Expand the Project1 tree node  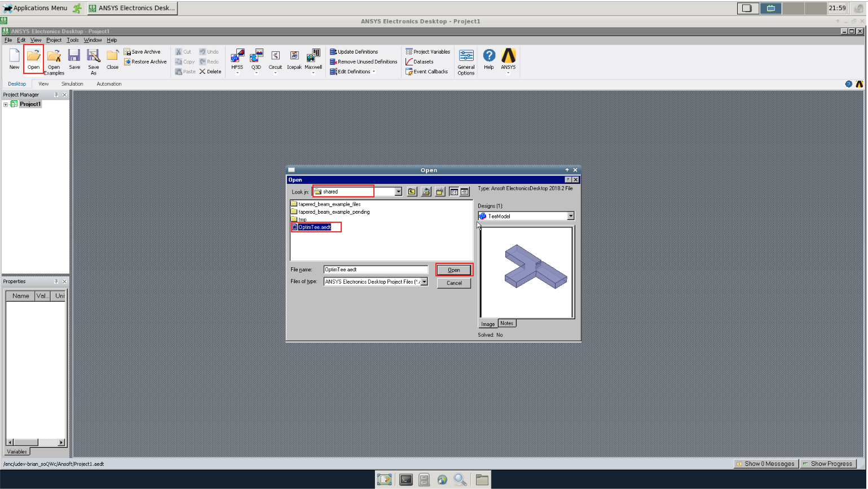tap(6, 104)
